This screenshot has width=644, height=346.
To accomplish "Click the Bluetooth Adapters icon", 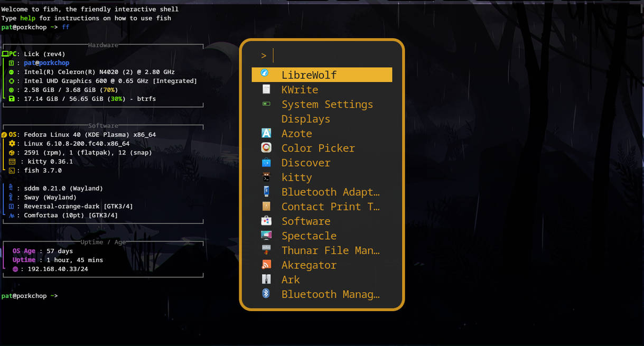I will (266, 192).
